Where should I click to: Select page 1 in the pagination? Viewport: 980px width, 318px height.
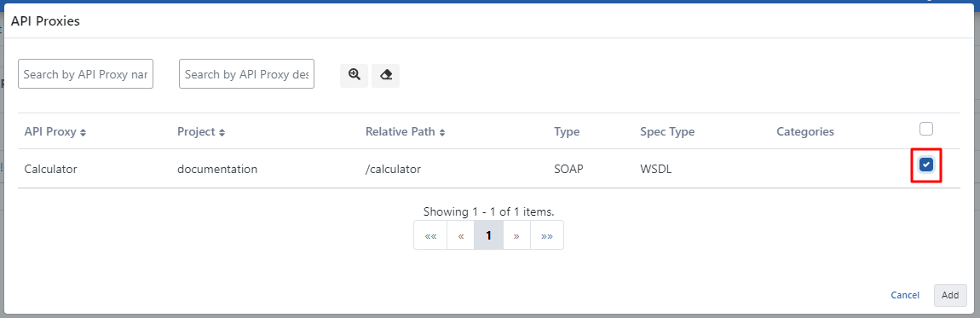point(489,235)
